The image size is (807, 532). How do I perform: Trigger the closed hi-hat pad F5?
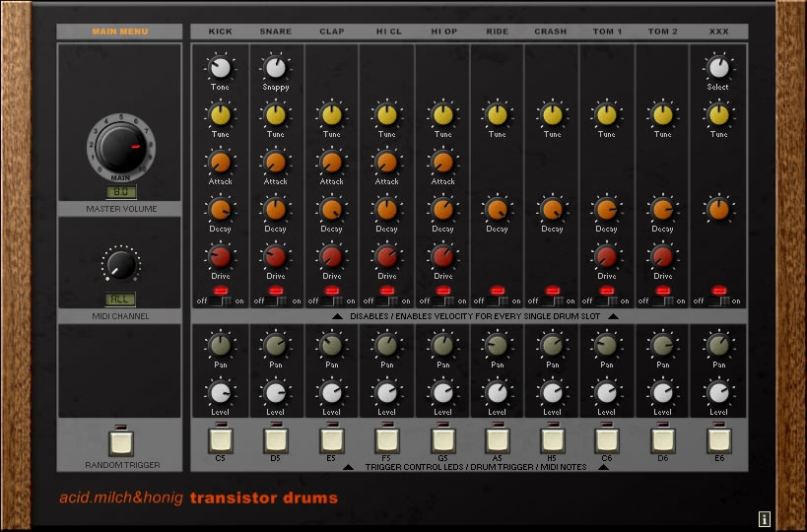386,440
